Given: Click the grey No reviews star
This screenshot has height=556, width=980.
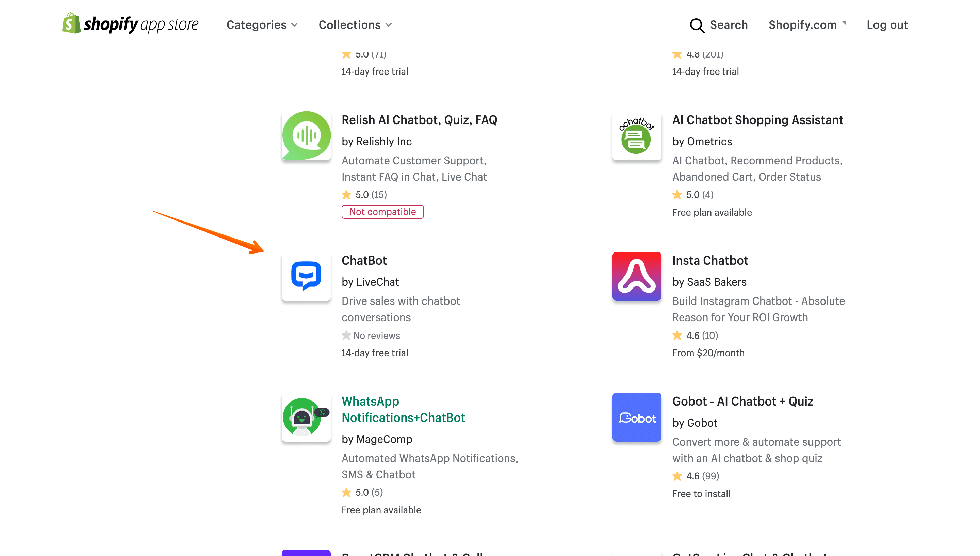Looking at the screenshot, I should click(346, 335).
